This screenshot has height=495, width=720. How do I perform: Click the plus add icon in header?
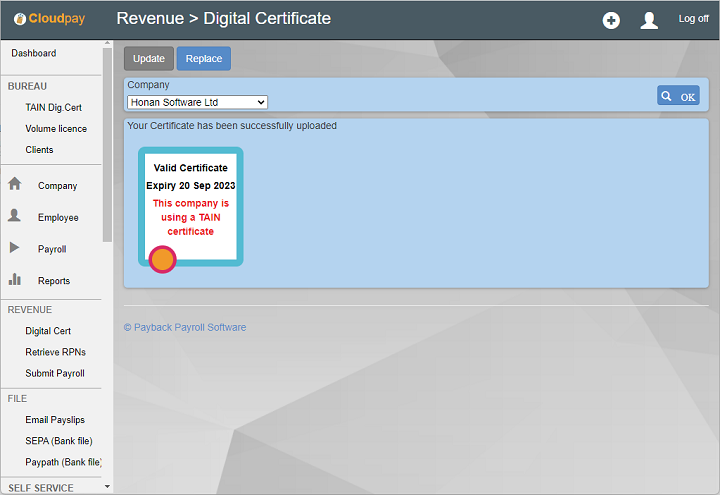coord(611,20)
